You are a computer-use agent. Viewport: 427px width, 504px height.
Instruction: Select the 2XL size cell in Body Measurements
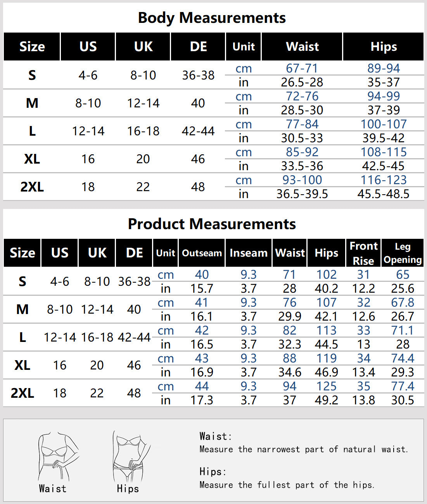32,187
